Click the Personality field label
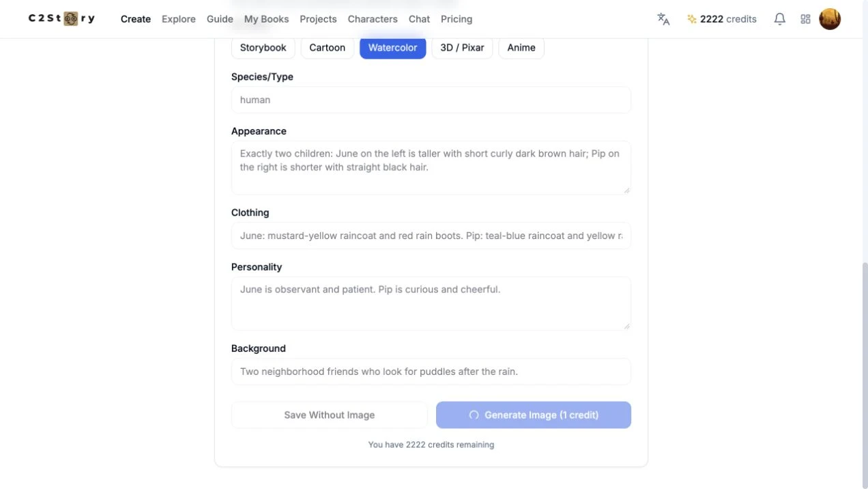Screen dimensions: 868x489 coord(257,267)
